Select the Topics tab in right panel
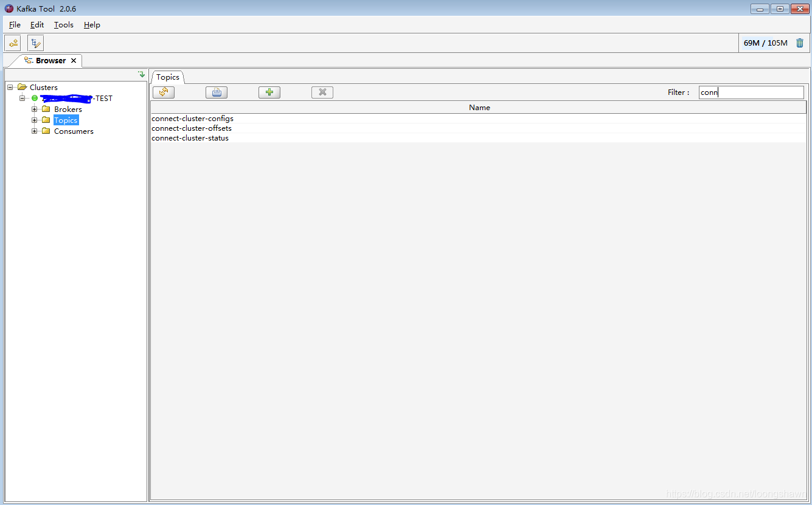812x505 pixels. (x=168, y=77)
